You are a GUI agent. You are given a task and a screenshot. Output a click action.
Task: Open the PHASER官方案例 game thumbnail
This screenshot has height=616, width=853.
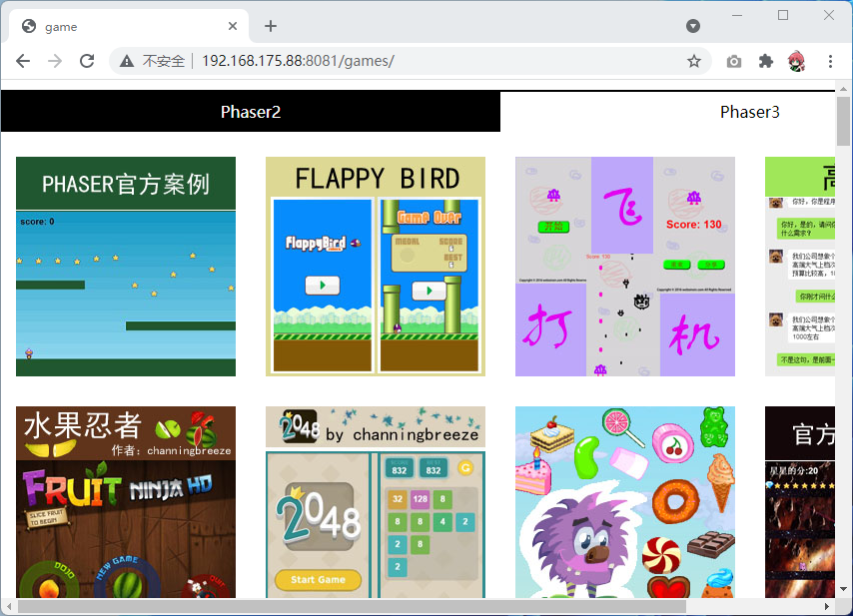click(x=126, y=267)
